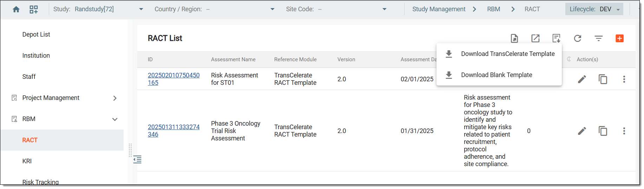Click the RACT List title
The width and height of the screenshot is (644, 189).
(165, 38)
